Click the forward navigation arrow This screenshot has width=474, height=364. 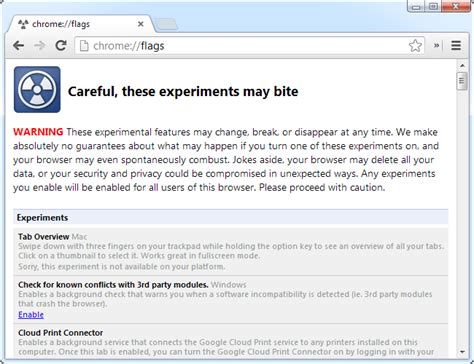pyautogui.click(x=40, y=45)
